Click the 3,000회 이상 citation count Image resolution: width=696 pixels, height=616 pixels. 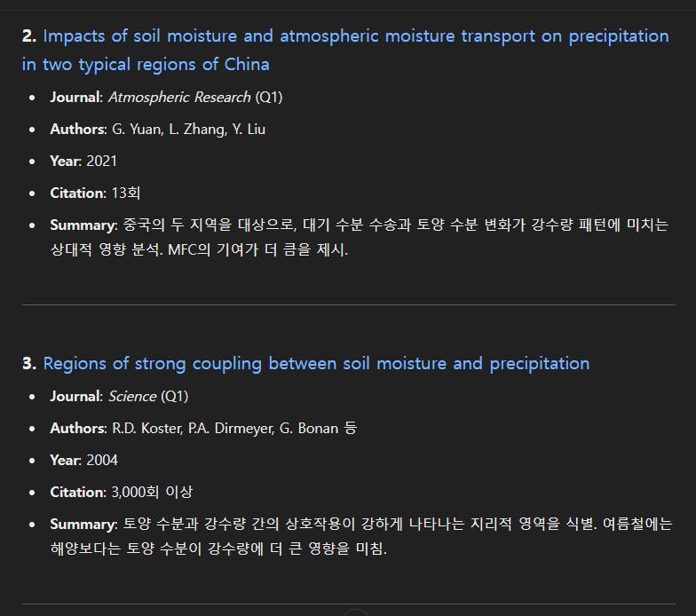click(152, 492)
